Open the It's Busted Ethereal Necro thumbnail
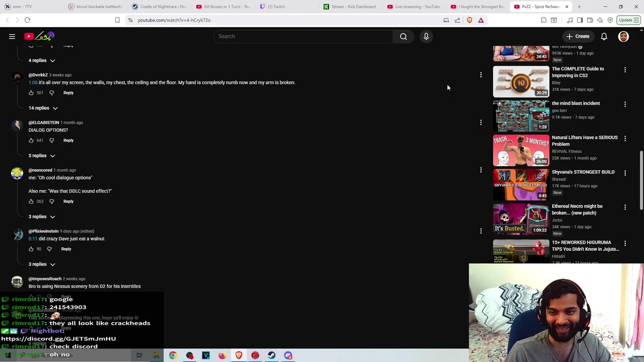The image size is (644, 362). coord(521,219)
